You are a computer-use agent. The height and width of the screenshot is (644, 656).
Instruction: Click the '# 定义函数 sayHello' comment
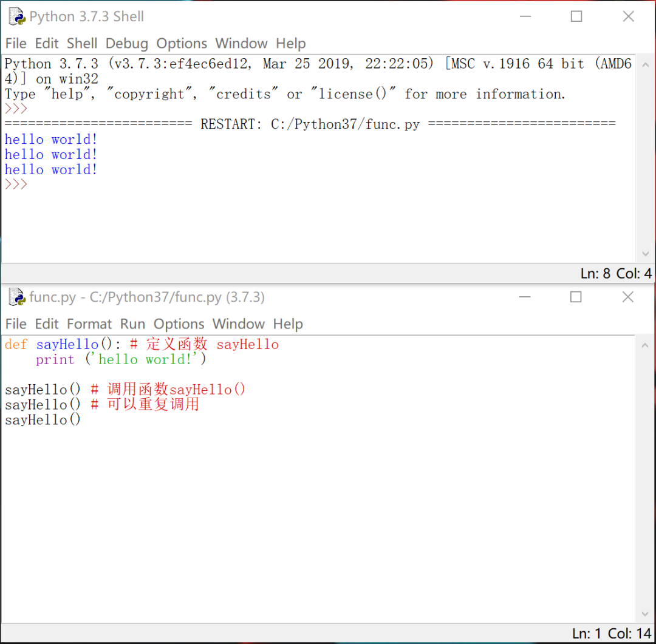(x=204, y=345)
